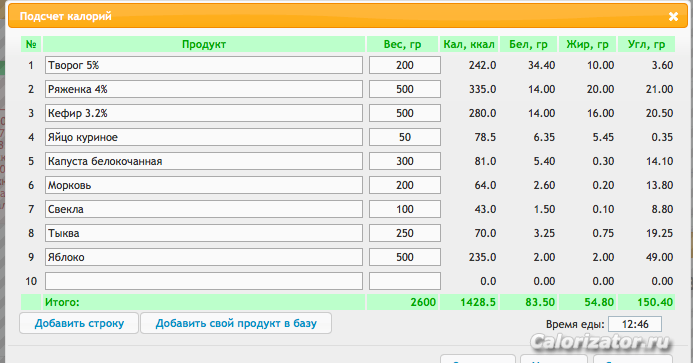Select the Свекла product field

click(204, 209)
